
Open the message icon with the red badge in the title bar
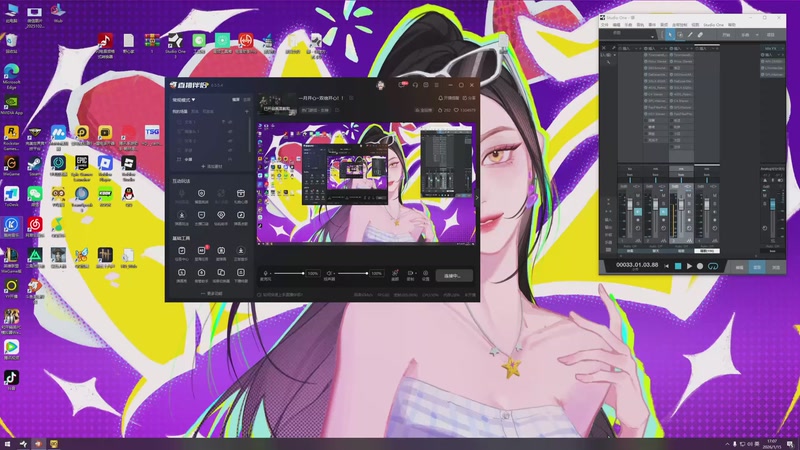click(x=402, y=85)
